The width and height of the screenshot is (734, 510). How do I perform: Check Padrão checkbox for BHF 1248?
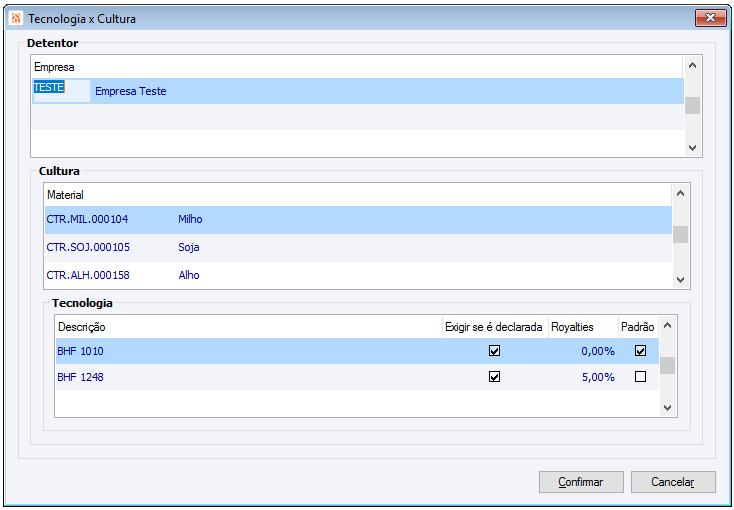pos(640,377)
